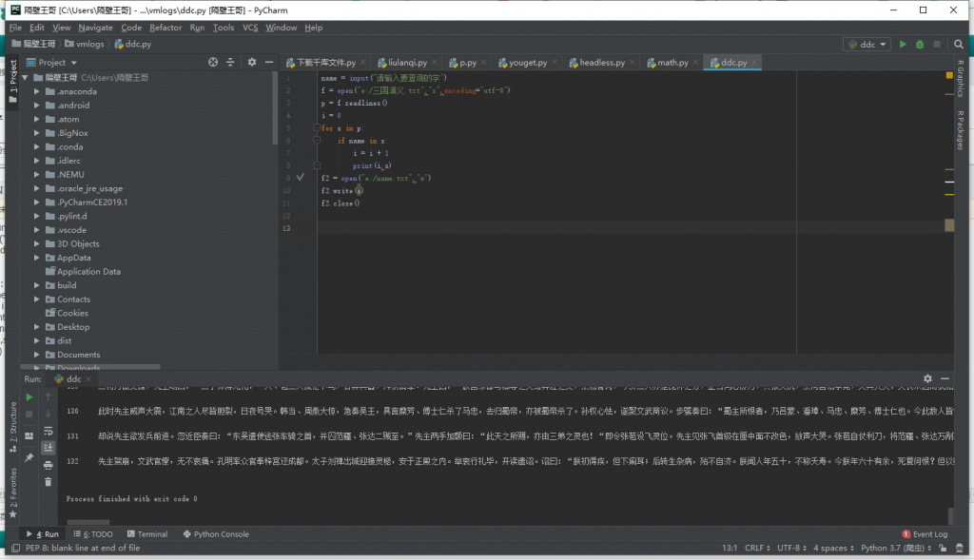
Task: Open the Event Log
Action: coord(925,534)
